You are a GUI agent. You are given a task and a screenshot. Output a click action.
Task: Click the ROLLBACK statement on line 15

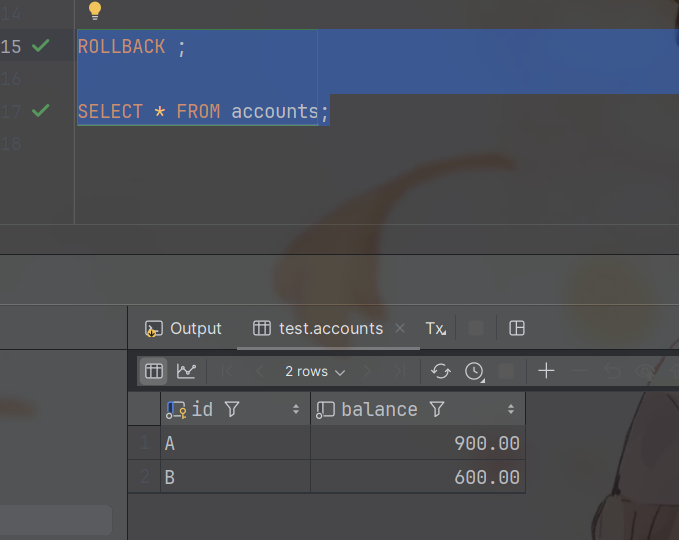pyautogui.click(x=121, y=47)
